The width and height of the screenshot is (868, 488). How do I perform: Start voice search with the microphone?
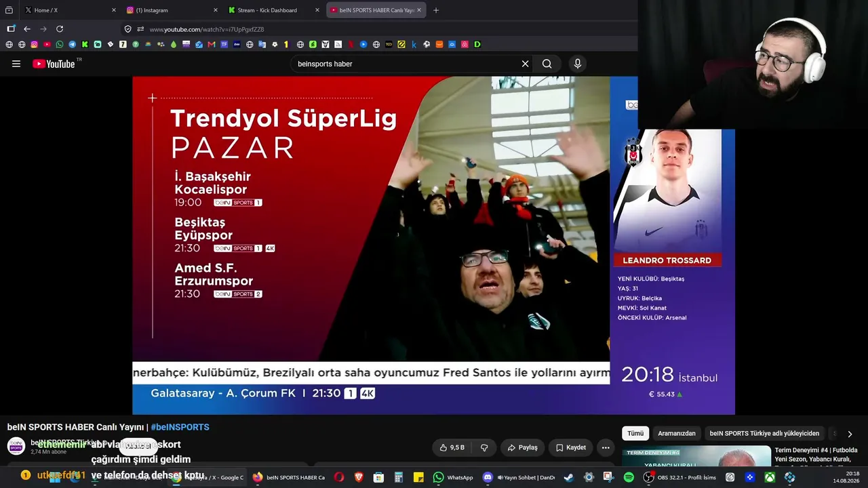(x=578, y=64)
